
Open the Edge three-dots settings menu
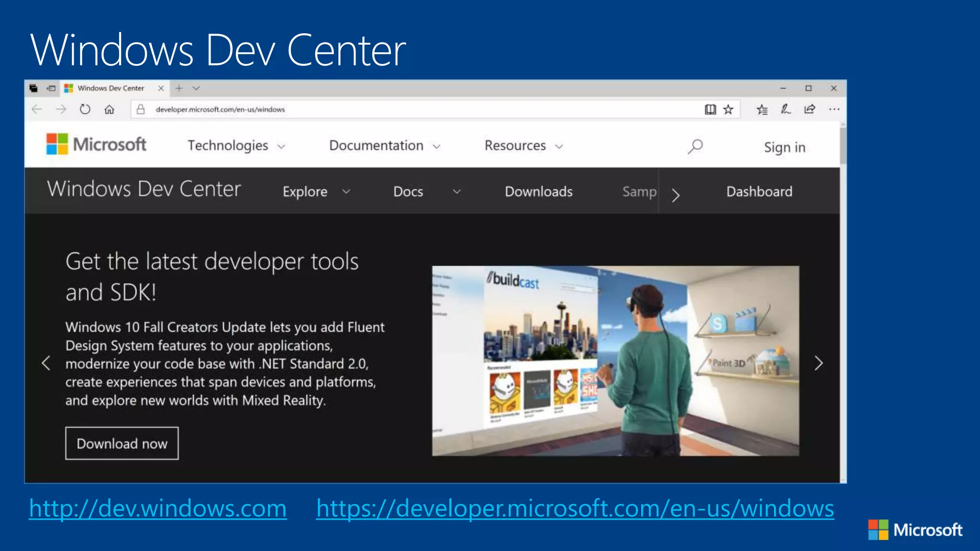pyautogui.click(x=834, y=110)
